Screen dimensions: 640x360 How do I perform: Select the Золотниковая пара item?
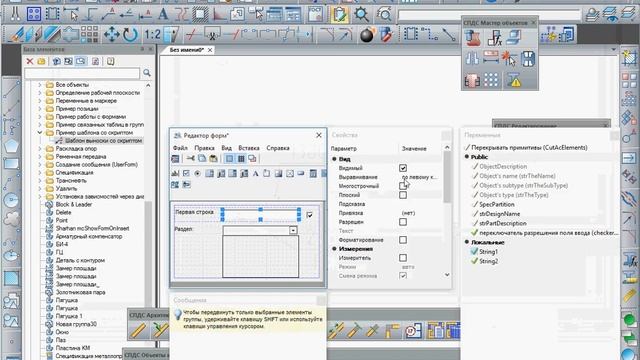tap(80, 292)
